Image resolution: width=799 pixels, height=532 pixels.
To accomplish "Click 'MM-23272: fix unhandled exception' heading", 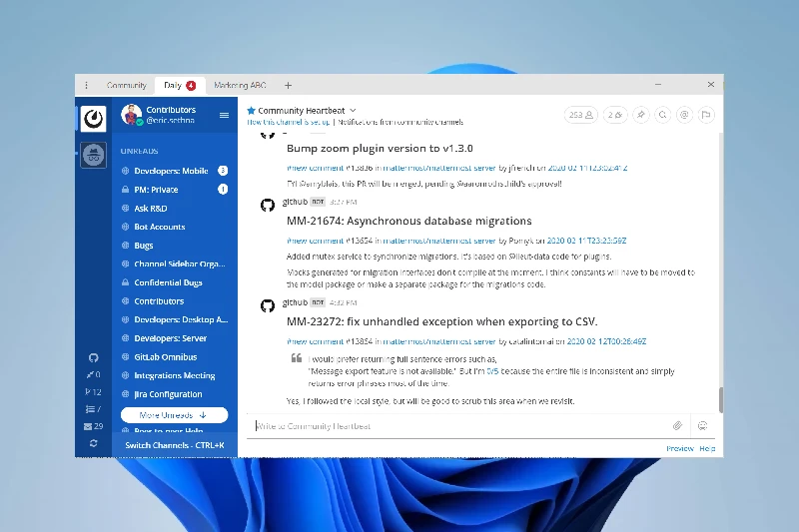I will point(441,321).
